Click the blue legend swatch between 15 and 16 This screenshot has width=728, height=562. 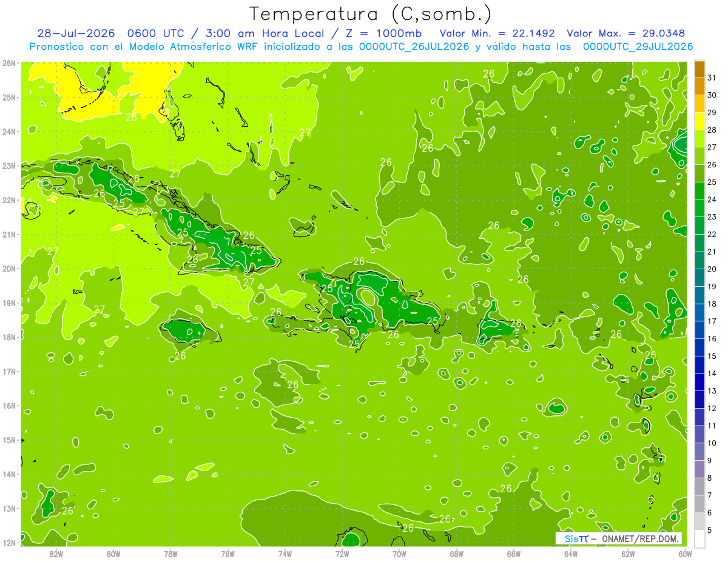(x=700, y=347)
